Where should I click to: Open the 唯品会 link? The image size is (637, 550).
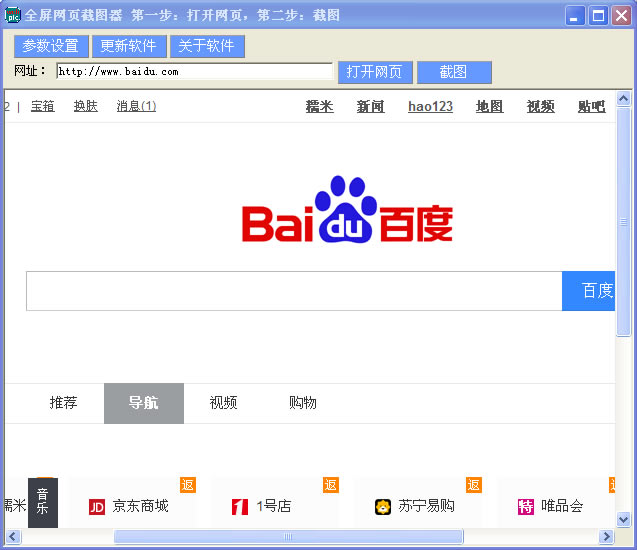coord(562,506)
